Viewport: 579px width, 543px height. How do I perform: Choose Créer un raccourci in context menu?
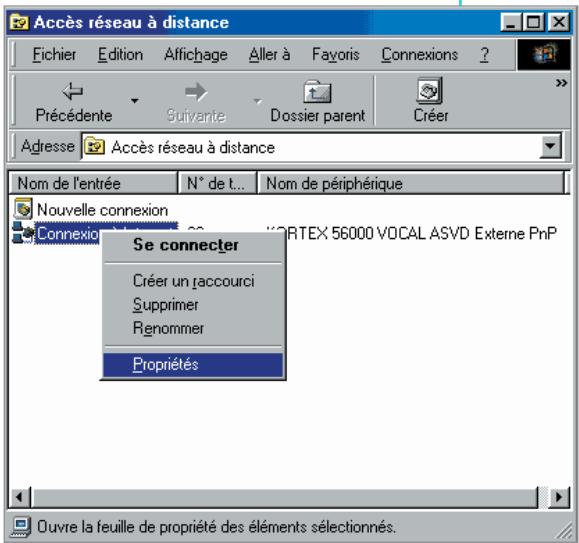pos(193,281)
